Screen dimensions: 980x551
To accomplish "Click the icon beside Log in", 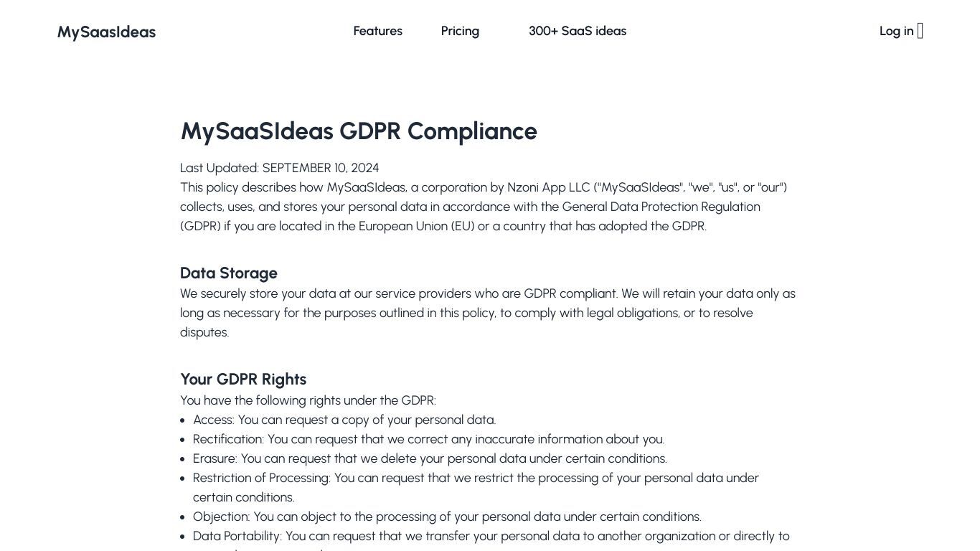I will [920, 31].
